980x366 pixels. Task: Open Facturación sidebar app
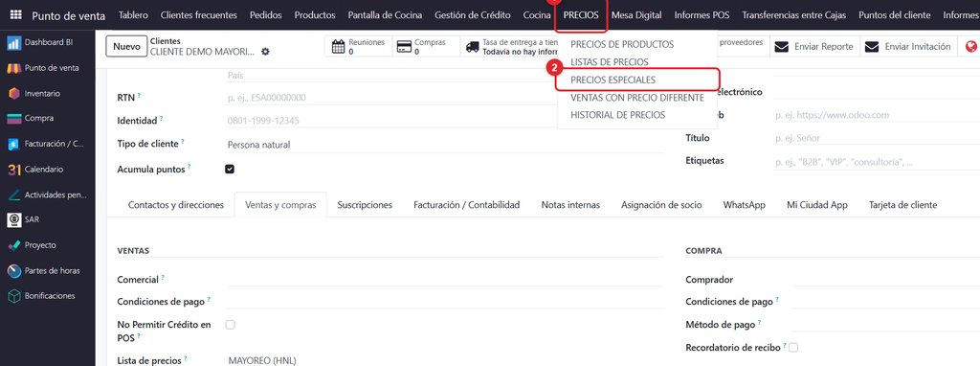[x=45, y=144]
